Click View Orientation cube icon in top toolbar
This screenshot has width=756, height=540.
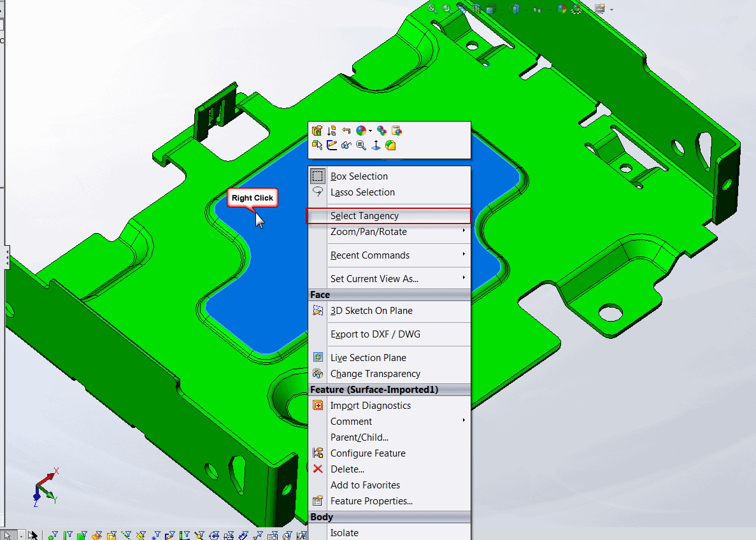coord(491,9)
